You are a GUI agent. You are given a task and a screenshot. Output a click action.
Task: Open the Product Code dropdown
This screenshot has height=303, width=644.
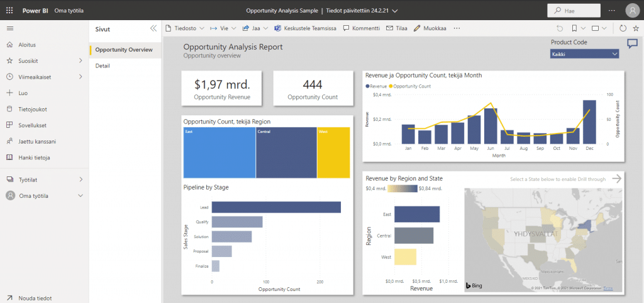tap(584, 54)
